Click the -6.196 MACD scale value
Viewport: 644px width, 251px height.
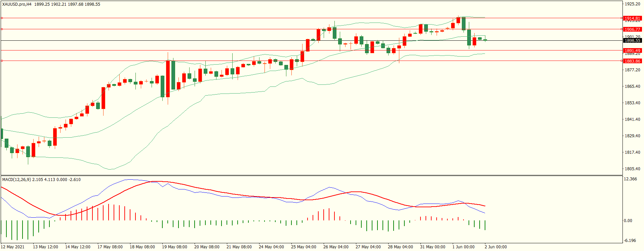point(630,241)
